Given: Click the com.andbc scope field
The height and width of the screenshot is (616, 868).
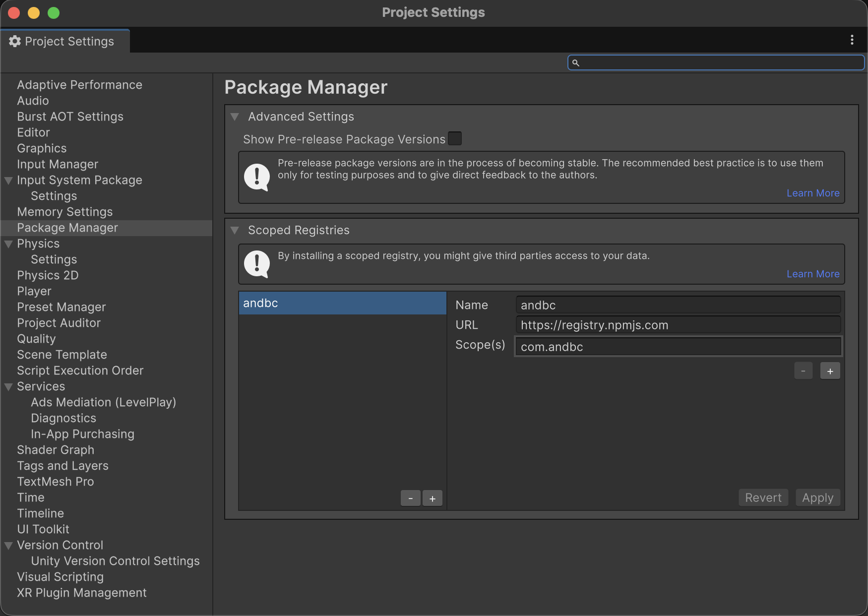Looking at the screenshot, I should tap(678, 347).
